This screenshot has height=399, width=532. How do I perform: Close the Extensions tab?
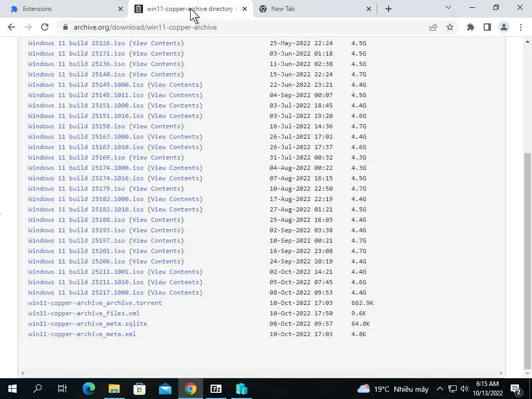[x=121, y=9]
